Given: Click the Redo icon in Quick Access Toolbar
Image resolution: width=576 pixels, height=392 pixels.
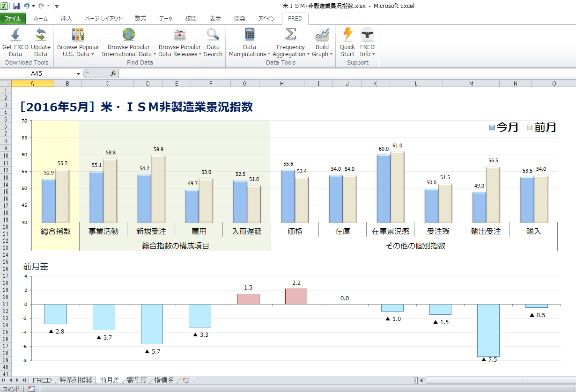Looking at the screenshot, I should (x=41, y=6).
